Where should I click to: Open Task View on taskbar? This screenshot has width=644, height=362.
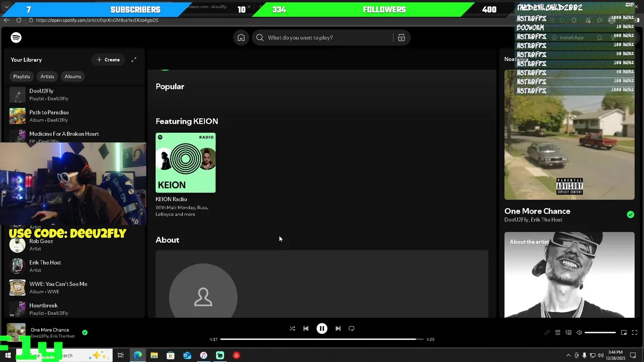point(121,355)
